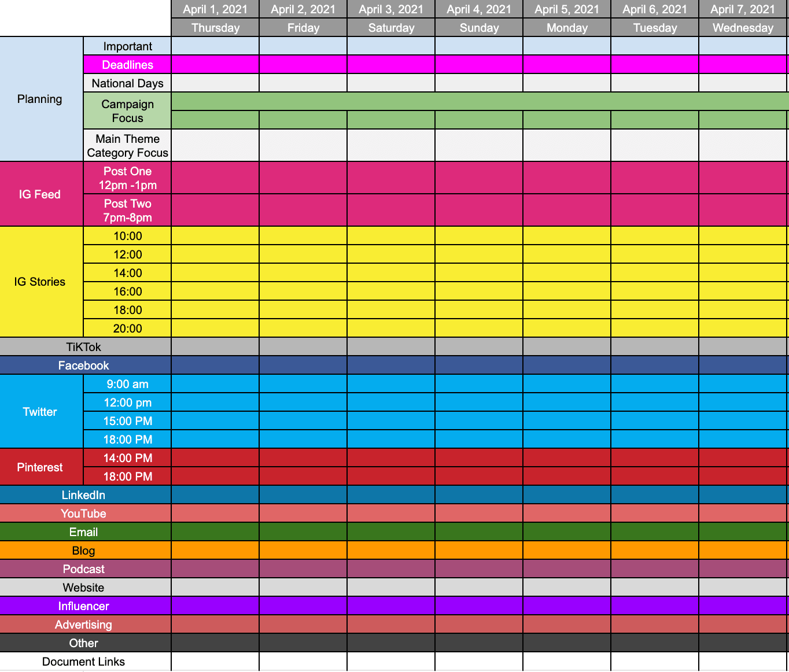The width and height of the screenshot is (789, 672).
Task: Select the April 4, 2021 header cell
Action: coord(479,9)
